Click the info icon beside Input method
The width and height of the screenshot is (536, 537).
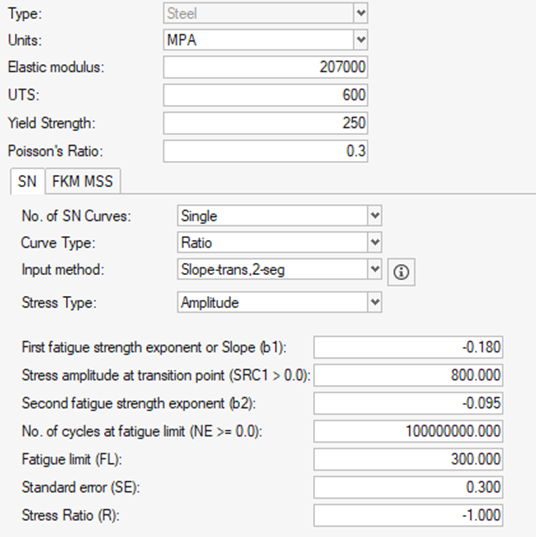[x=401, y=272]
